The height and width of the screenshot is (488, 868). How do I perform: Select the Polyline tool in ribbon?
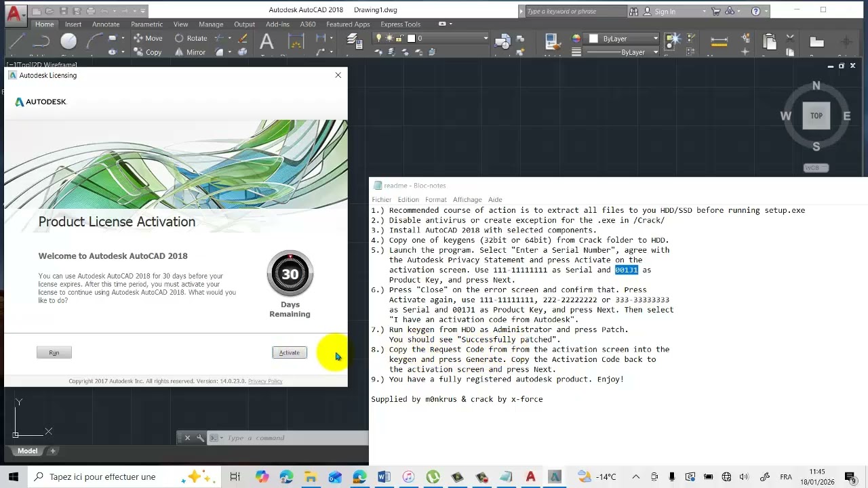[42, 42]
